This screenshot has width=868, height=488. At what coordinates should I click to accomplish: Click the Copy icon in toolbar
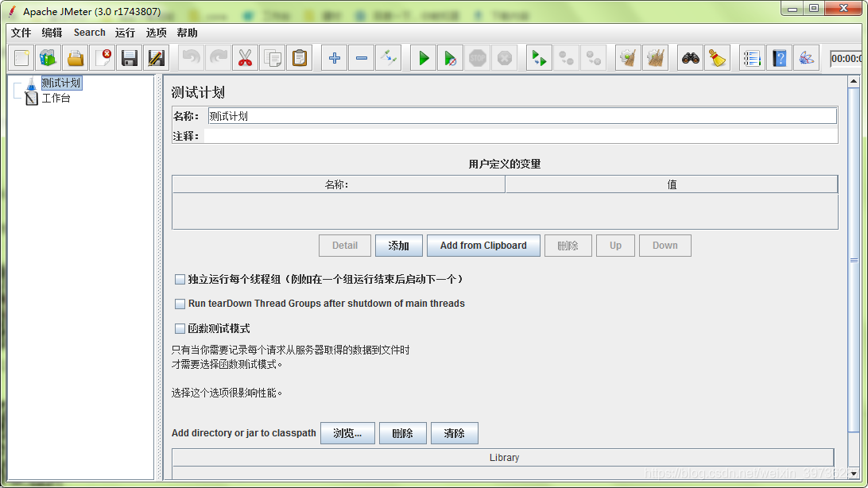(273, 58)
